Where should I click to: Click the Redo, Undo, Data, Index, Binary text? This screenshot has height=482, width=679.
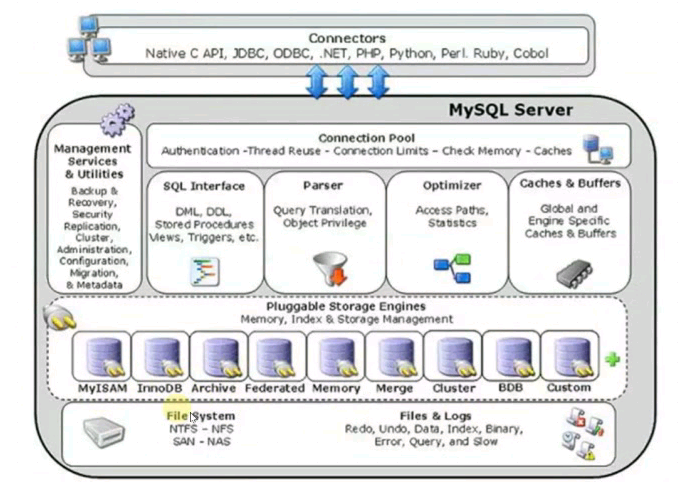tap(433, 429)
